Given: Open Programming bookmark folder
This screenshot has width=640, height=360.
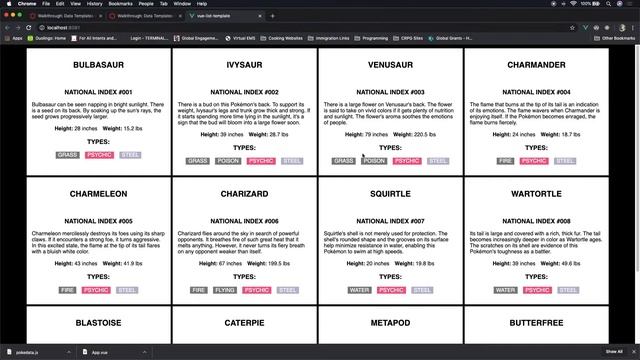Looking at the screenshot, I should (371, 38).
